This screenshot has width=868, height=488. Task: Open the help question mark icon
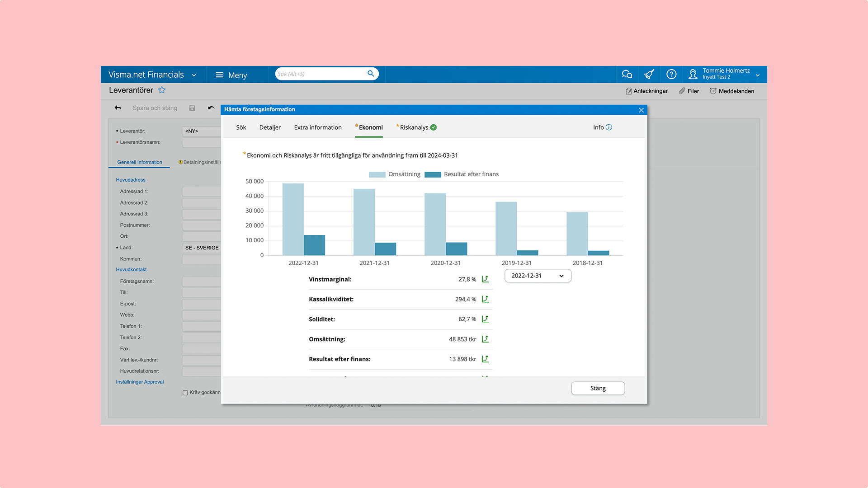coord(671,74)
